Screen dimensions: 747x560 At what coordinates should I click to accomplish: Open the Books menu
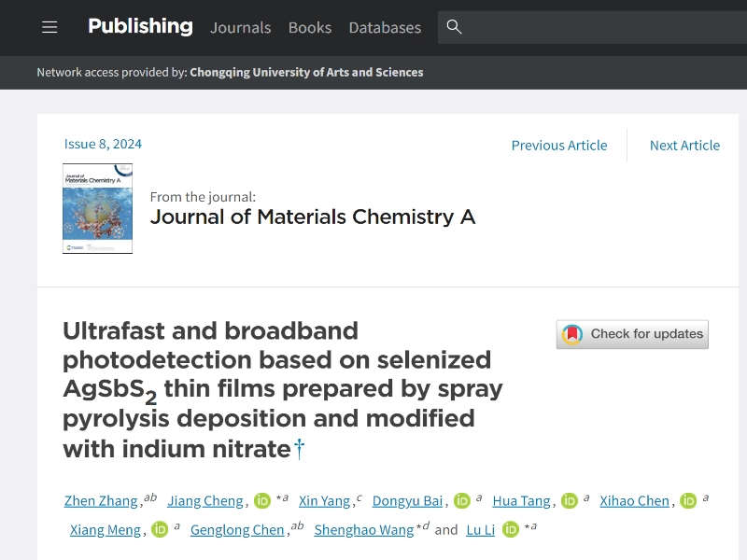pyautogui.click(x=309, y=28)
